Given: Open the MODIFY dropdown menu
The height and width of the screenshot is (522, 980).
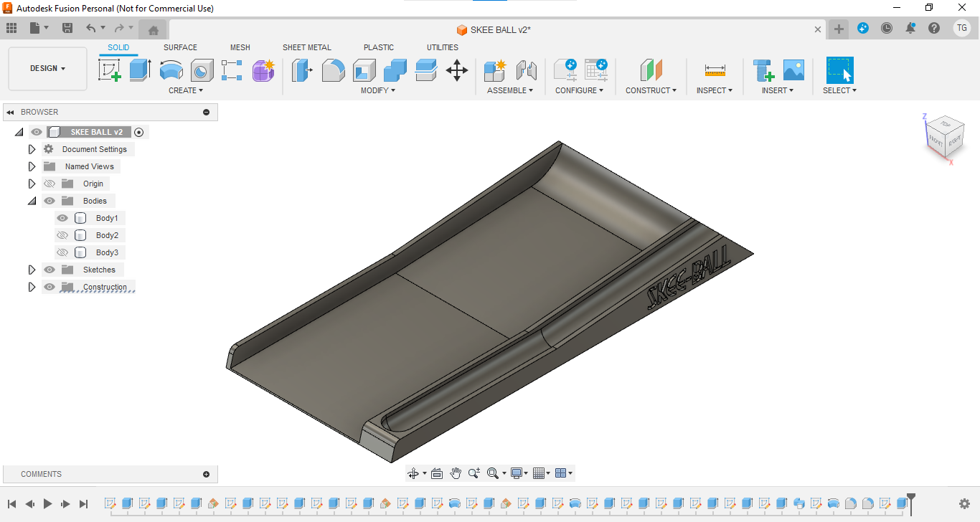Looking at the screenshot, I should pyautogui.click(x=377, y=90).
